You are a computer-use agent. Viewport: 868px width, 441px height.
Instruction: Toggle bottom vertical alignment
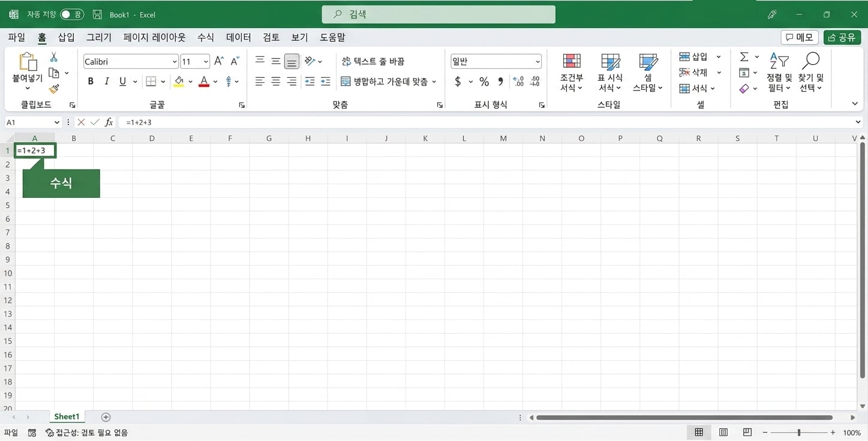point(292,61)
